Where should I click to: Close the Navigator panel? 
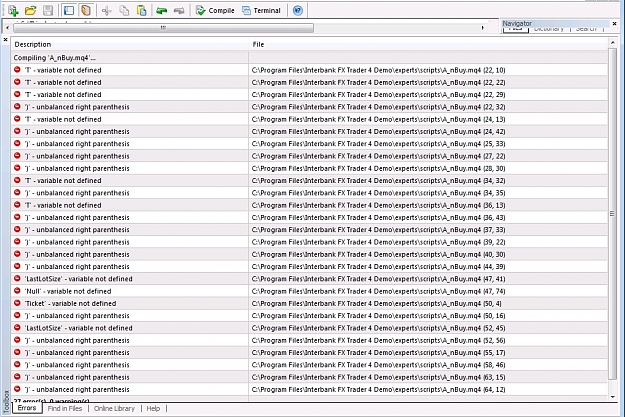click(x=614, y=24)
